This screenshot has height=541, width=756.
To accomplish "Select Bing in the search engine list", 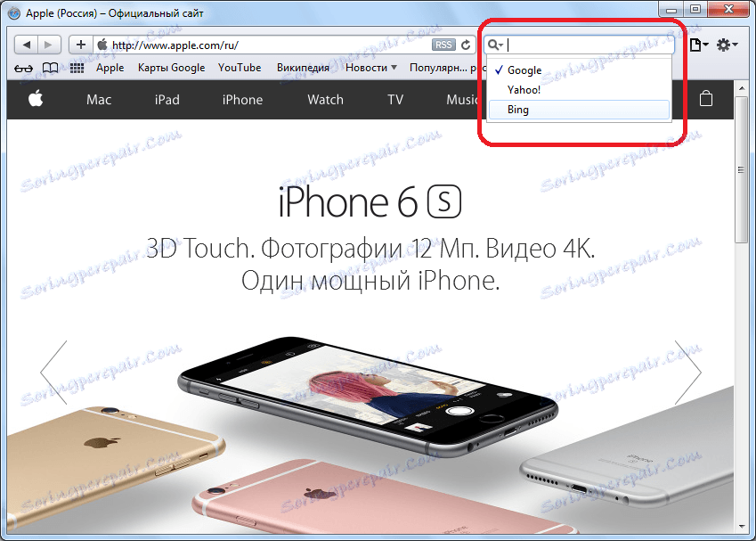I will [x=579, y=110].
